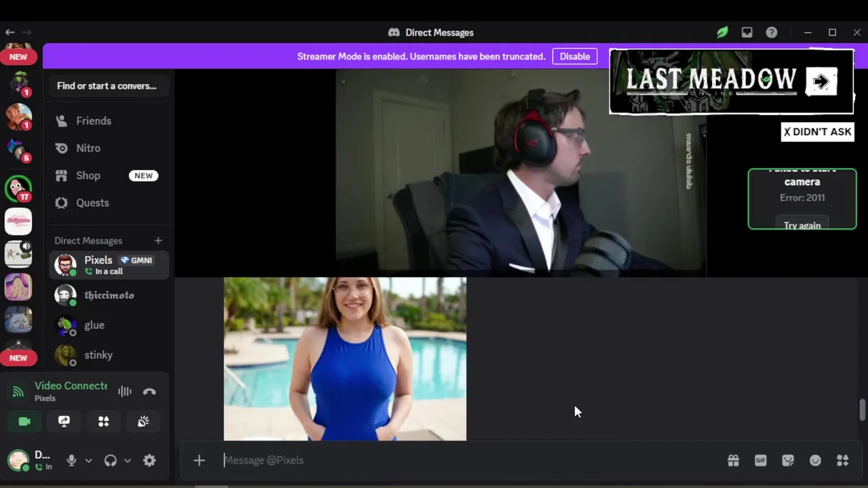Open the Last Meadow Online promo arrow
868x488 pixels.
pos(821,82)
